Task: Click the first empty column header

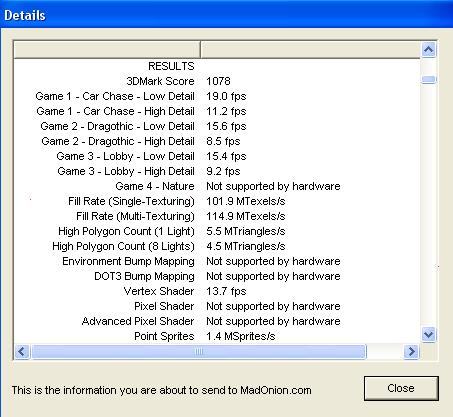Action: [x=107, y=50]
